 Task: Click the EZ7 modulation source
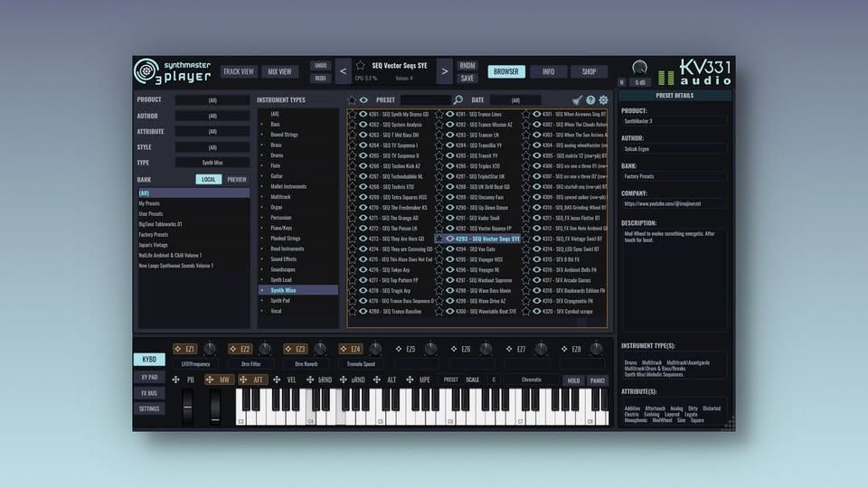click(516, 349)
